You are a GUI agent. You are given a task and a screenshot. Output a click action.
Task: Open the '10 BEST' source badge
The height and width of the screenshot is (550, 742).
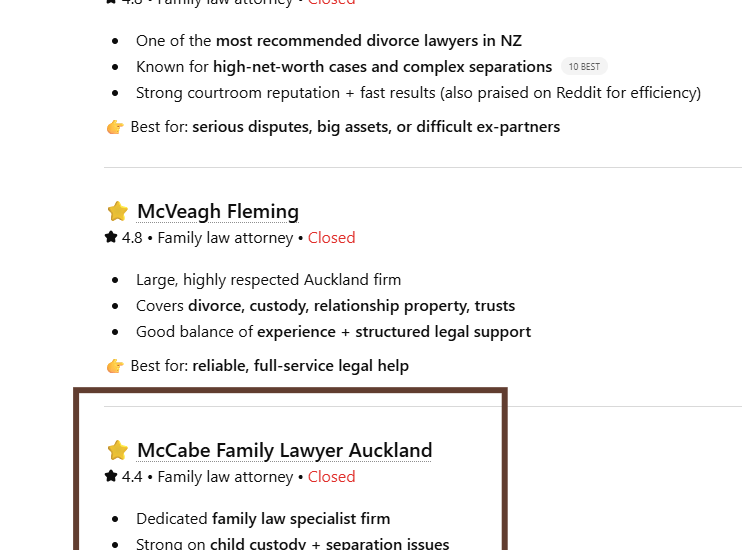click(584, 67)
